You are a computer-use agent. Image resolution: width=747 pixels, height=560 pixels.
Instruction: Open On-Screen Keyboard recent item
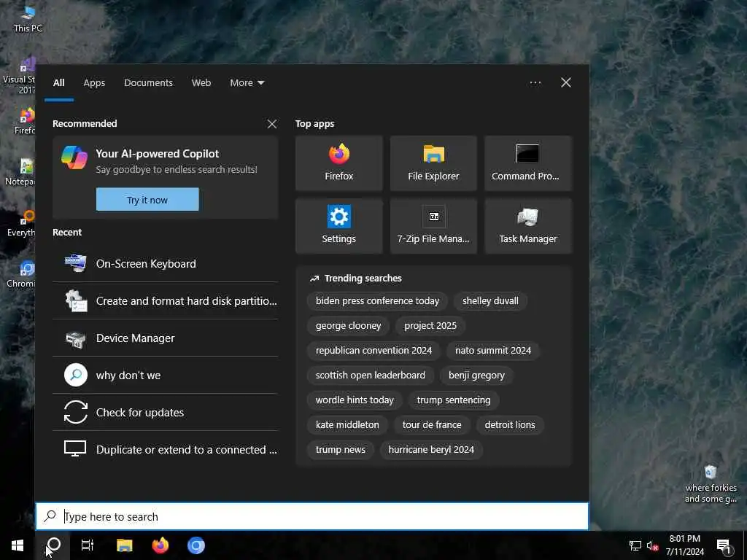click(165, 263)
